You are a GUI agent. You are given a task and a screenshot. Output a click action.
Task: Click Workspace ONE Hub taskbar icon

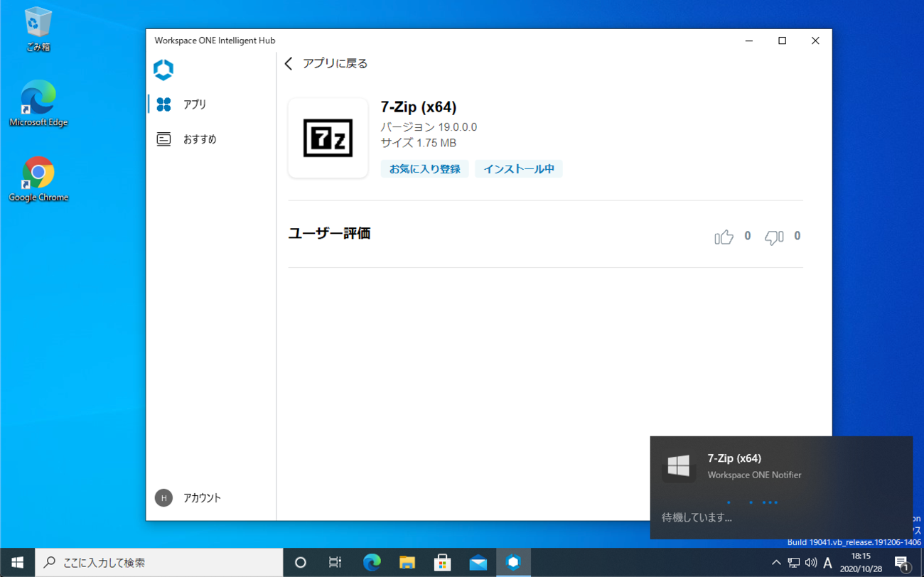pos(513,562)
